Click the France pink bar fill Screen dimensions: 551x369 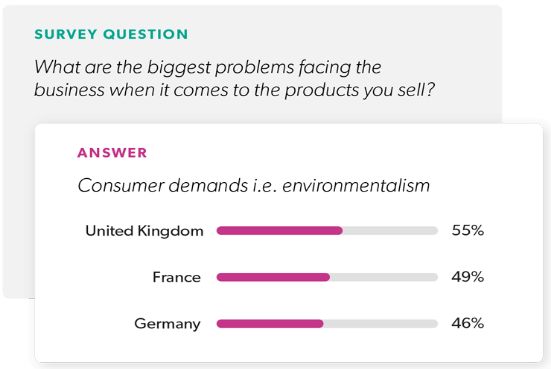273,277
